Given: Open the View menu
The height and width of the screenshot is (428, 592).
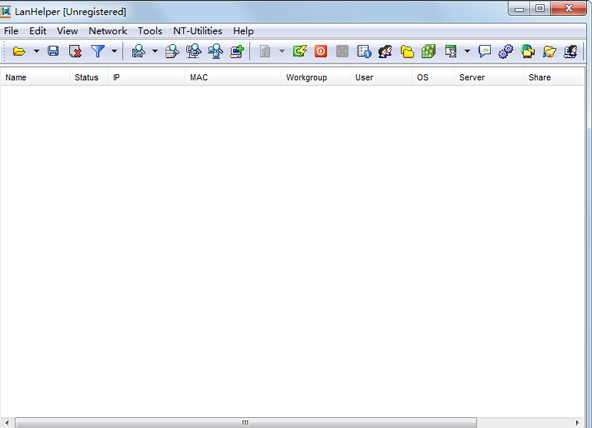Looking at the screenshot, I should [x=67, y=31].
